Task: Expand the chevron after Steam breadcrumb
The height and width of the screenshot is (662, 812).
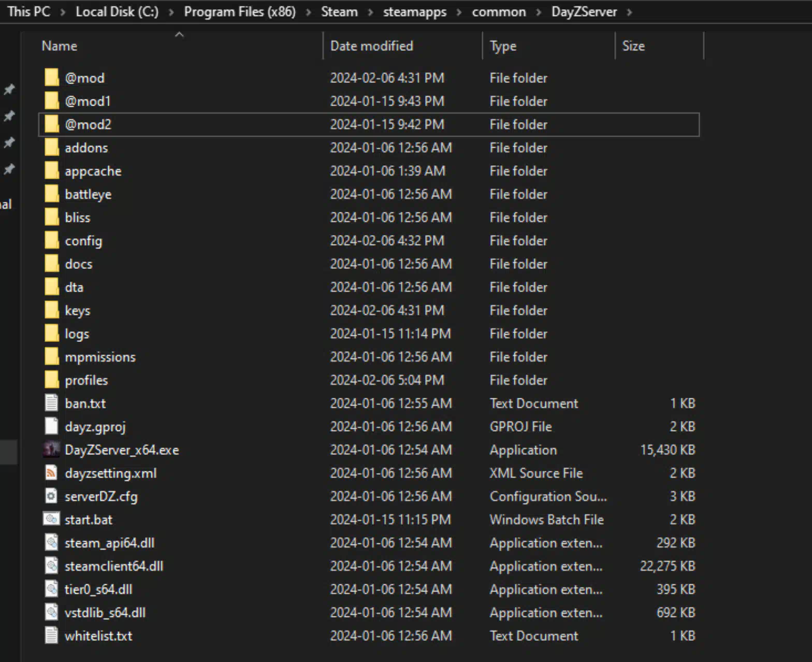Action: (x=371, y=12)
